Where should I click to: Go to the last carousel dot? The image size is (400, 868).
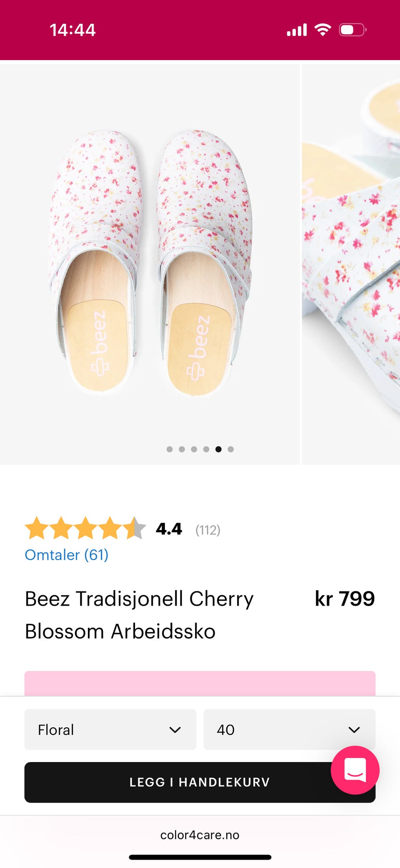tap(230, 449)
